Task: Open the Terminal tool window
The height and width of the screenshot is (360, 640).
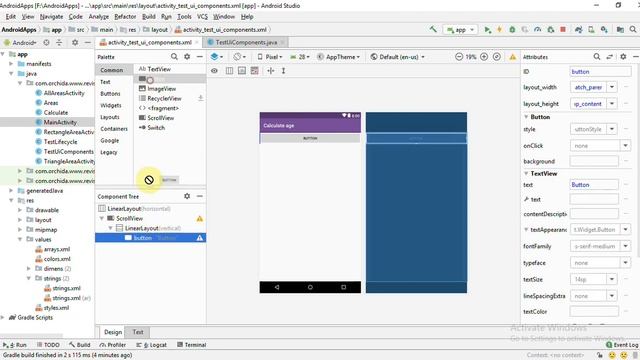Action: 191,345
